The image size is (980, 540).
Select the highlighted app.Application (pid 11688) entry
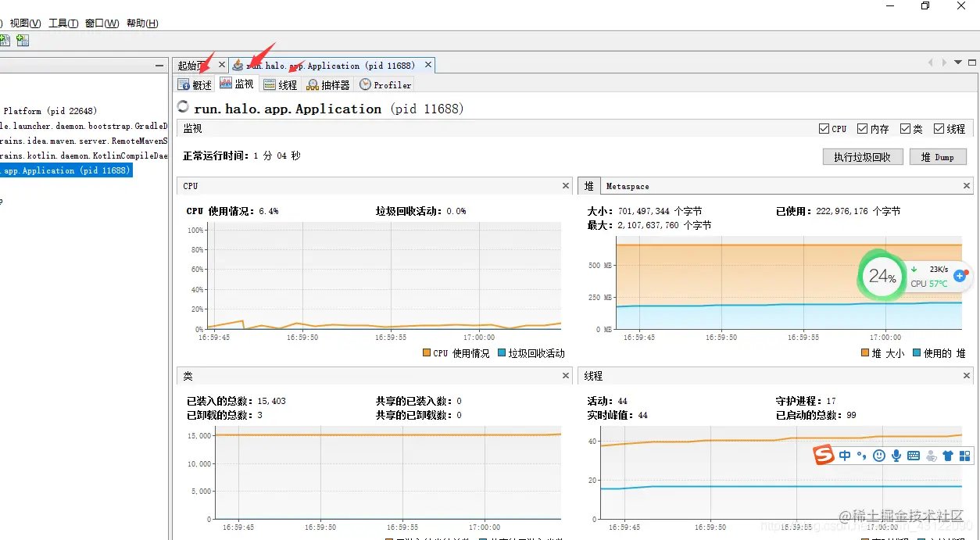tap(66, 170)
